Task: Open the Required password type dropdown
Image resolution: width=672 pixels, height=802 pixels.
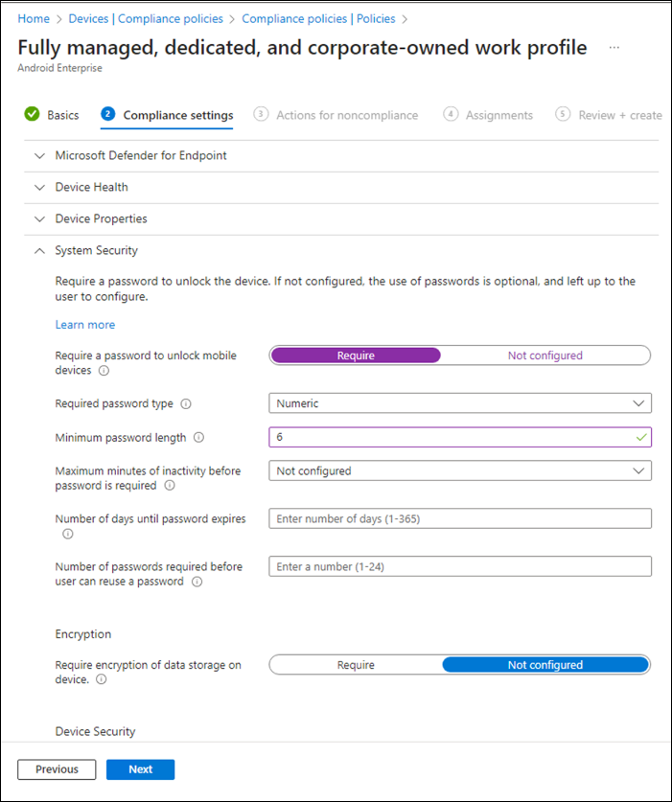Action: [x=459, y=403]
